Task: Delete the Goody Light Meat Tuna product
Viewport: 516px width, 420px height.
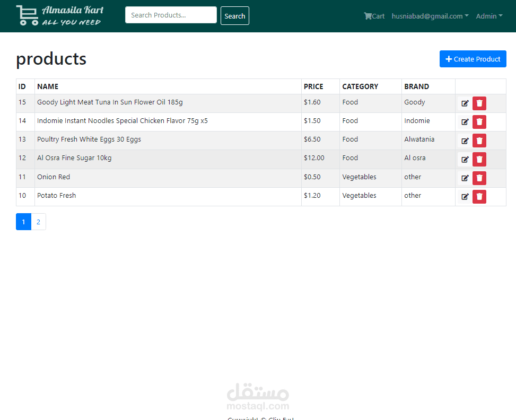Action: tap(479, 103)
